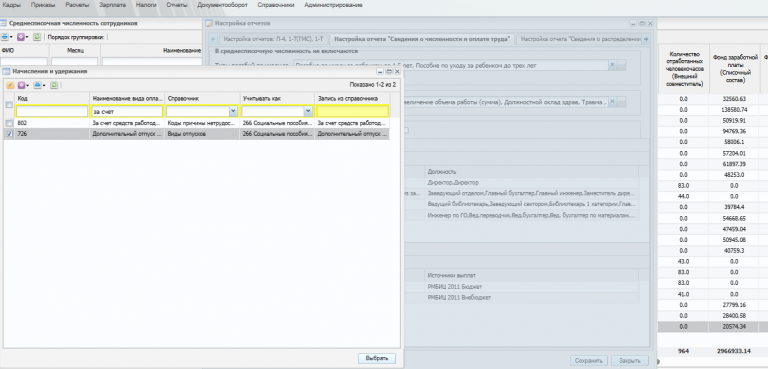Screen dimensions: 768x369
Task: Refresh the Среднесписочная численность сотрудников table
Action: 37,37
